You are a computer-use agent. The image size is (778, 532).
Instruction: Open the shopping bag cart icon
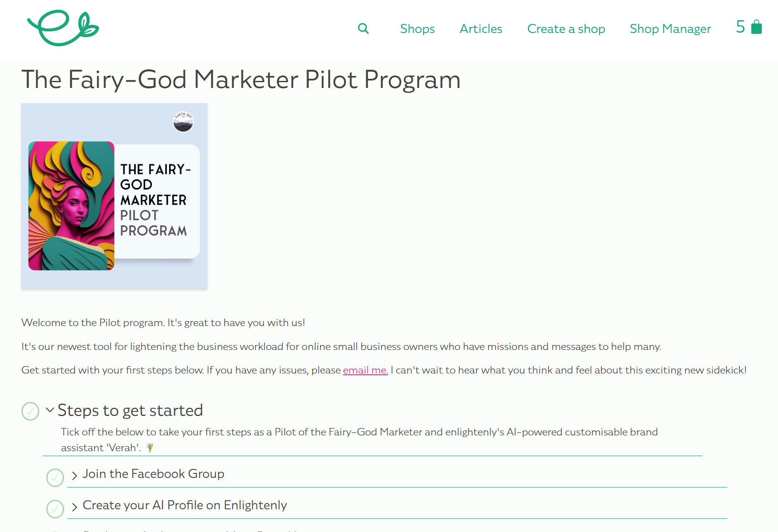pos(756,27)
